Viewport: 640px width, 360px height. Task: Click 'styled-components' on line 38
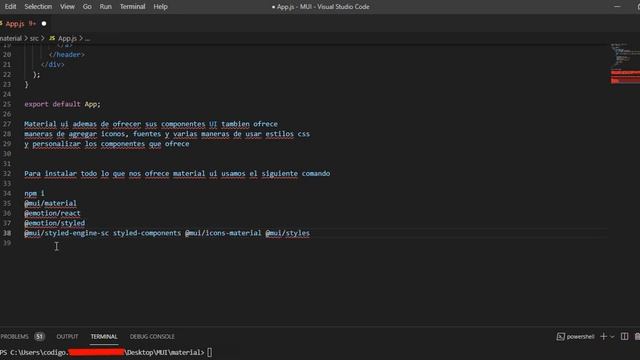(x=147, y=233)
